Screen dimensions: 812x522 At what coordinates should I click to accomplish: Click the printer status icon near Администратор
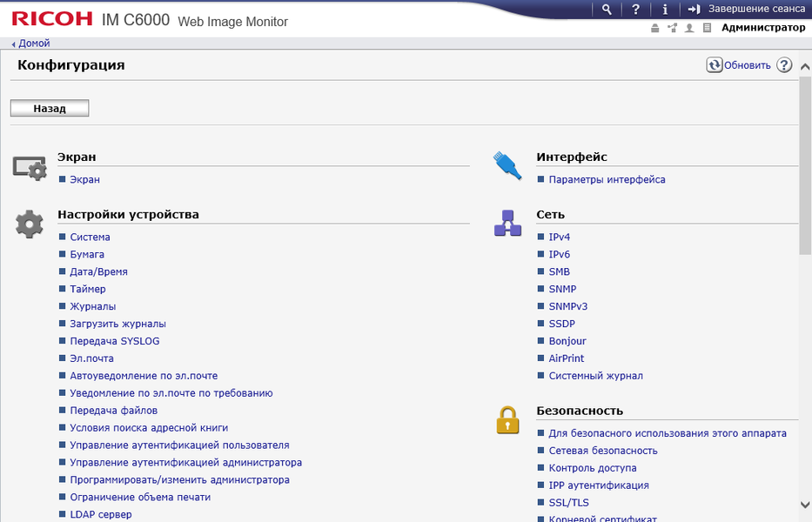(x=655, y=28)
